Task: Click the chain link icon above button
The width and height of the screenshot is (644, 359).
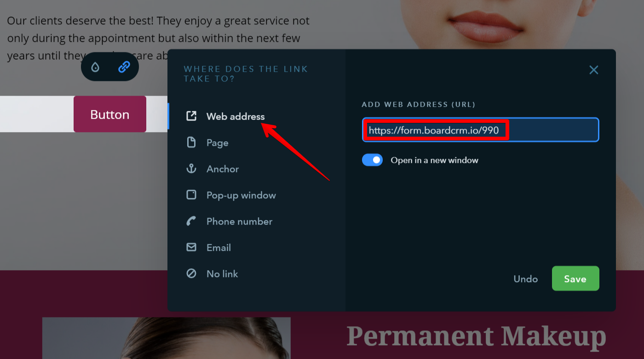Action: pos(124,67)
